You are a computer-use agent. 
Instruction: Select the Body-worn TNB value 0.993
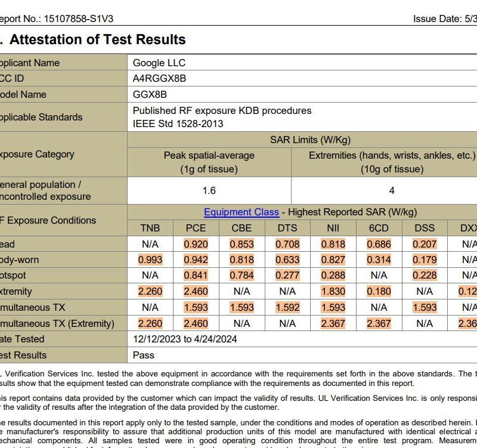150,260
